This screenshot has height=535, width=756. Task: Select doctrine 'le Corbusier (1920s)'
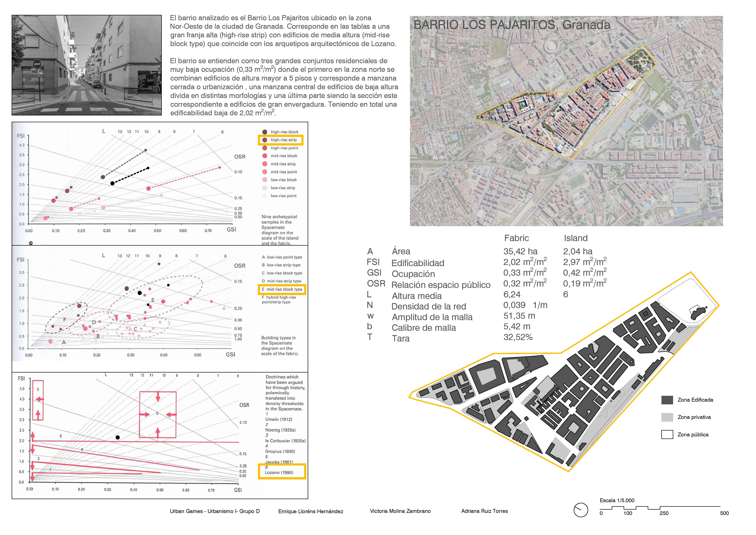(x=285, y=441)
